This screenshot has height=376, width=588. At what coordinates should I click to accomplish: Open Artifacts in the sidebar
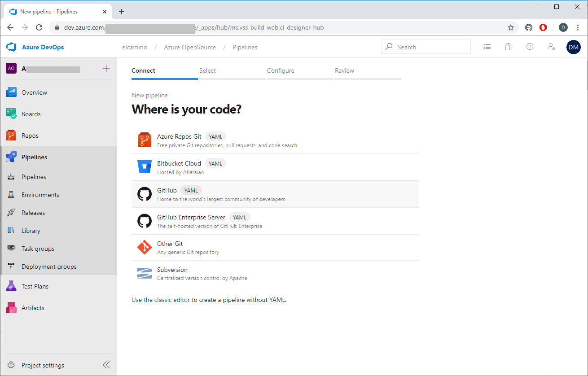33,308
